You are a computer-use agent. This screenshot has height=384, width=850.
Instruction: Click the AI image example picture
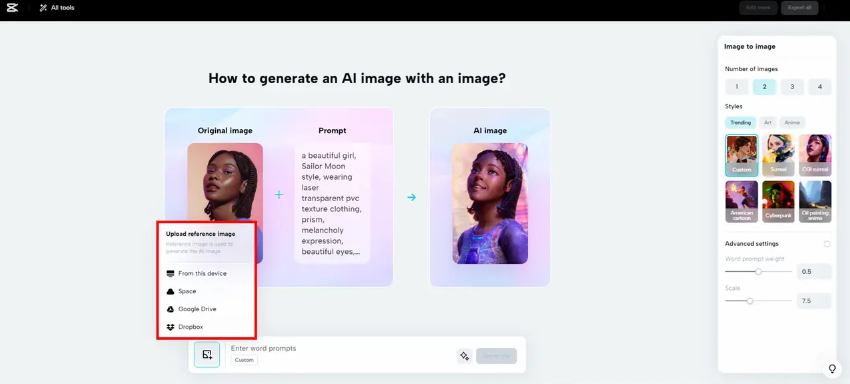pyautogui.click(x=490, y=203)
